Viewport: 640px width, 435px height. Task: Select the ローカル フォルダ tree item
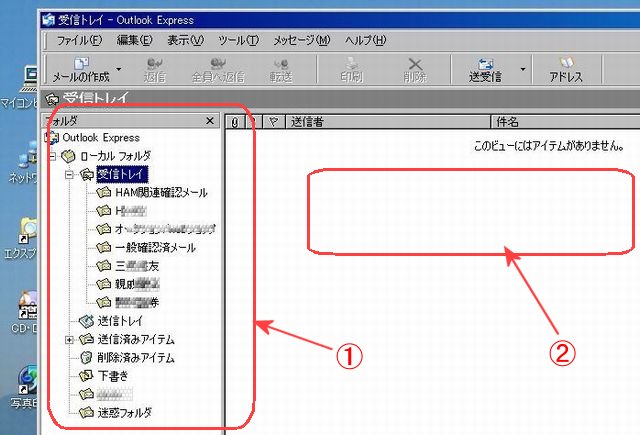[x=116, y=156]
